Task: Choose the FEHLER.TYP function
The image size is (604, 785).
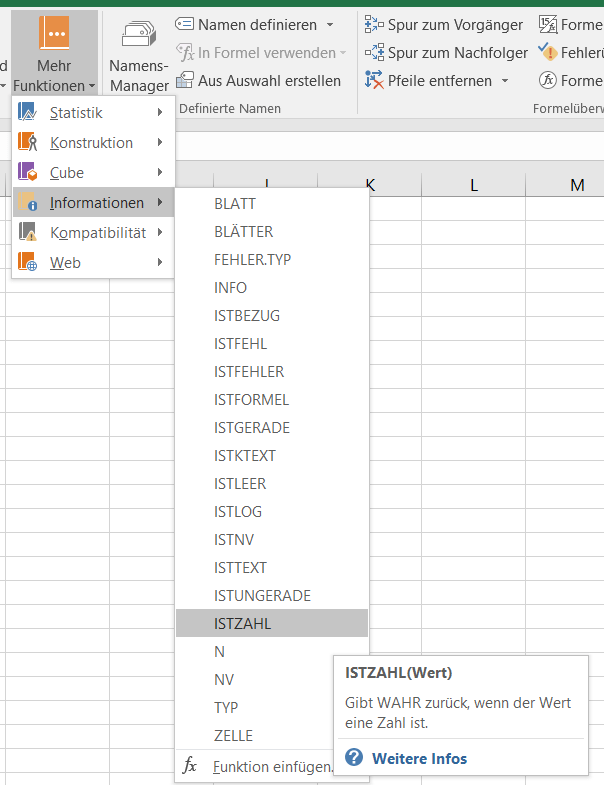Action: (252, 259)
